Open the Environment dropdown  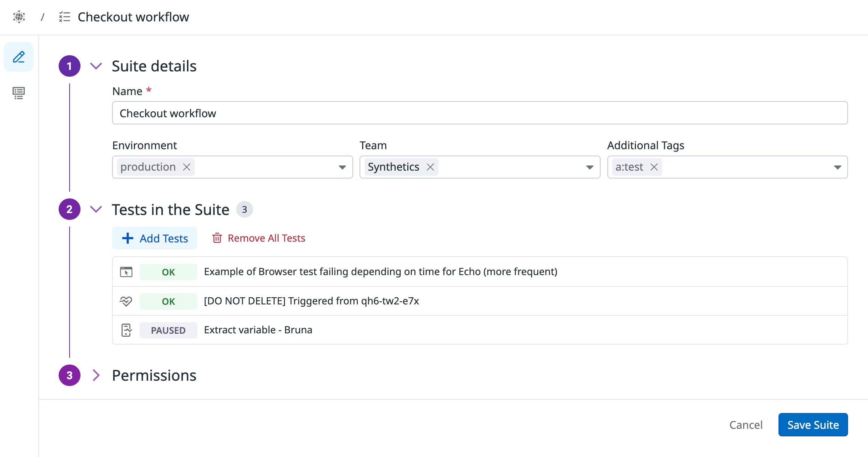pyautogui.click(x=342, y=167)
